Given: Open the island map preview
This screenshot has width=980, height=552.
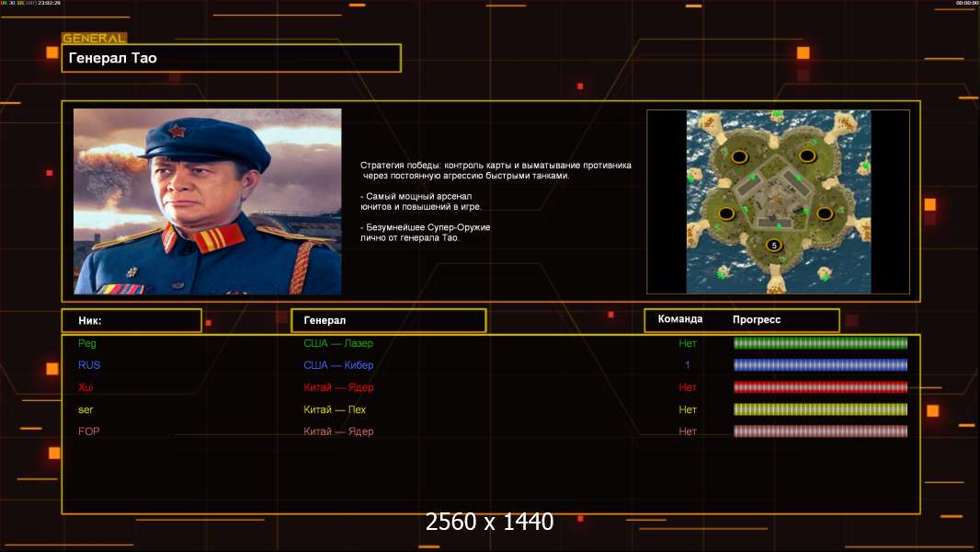Looking at the screenshot, I should tap(778, 201).
